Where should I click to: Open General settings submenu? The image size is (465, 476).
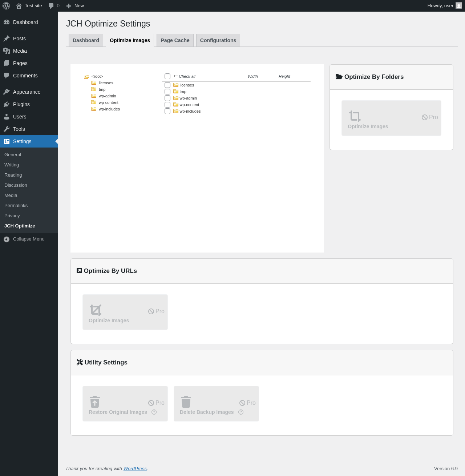[29, 155]
